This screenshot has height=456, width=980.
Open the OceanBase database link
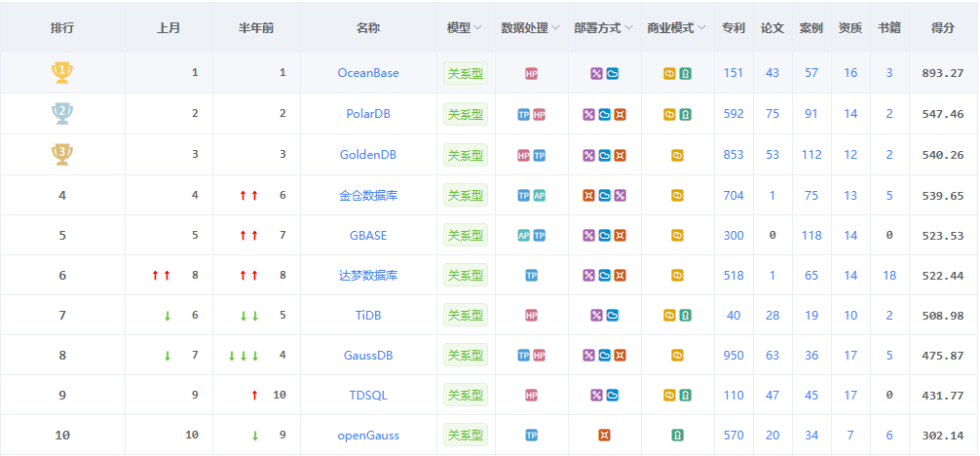368,73
